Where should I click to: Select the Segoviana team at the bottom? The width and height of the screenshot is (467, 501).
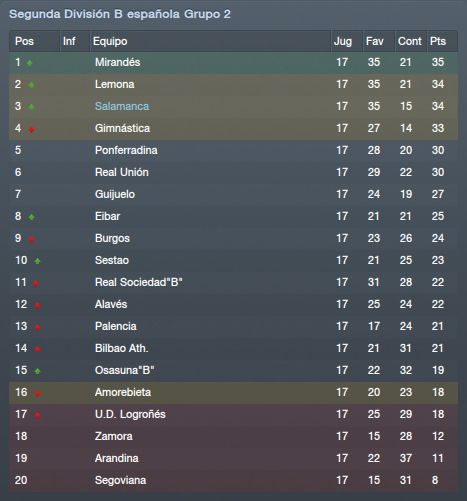pos(120,480)
